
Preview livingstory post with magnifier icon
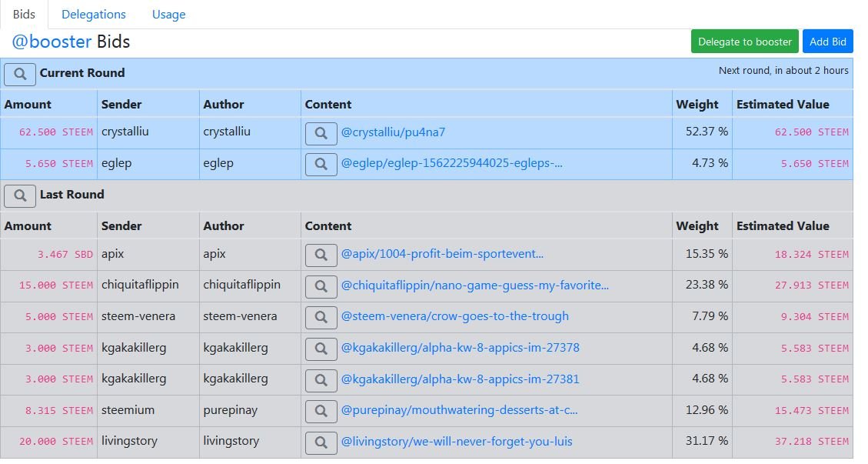[321, 442]
